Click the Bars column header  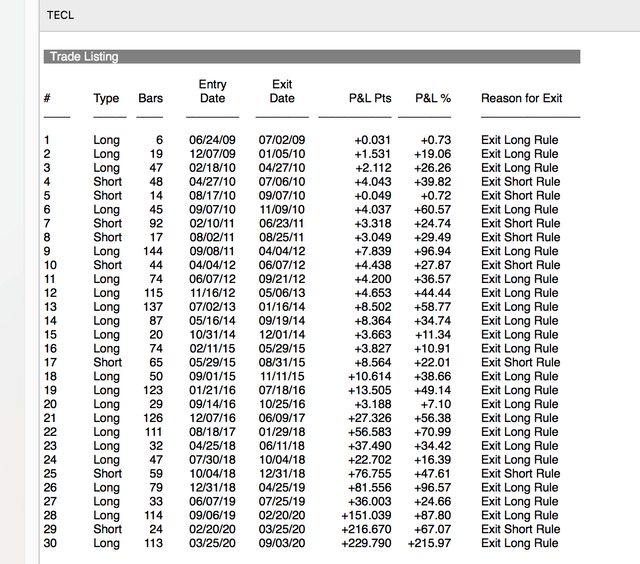coord(150,98)
